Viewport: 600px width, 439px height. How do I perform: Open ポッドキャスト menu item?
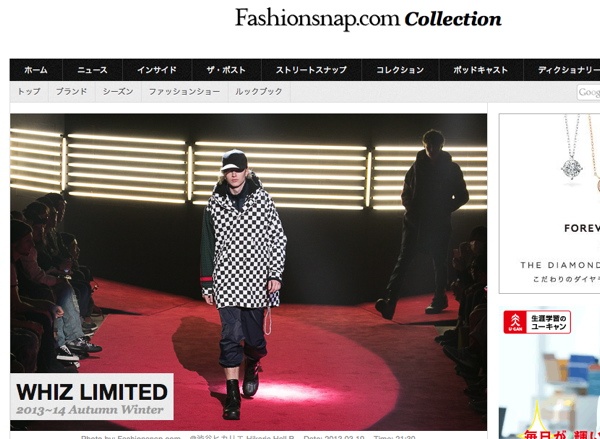[x=481, y=70]
